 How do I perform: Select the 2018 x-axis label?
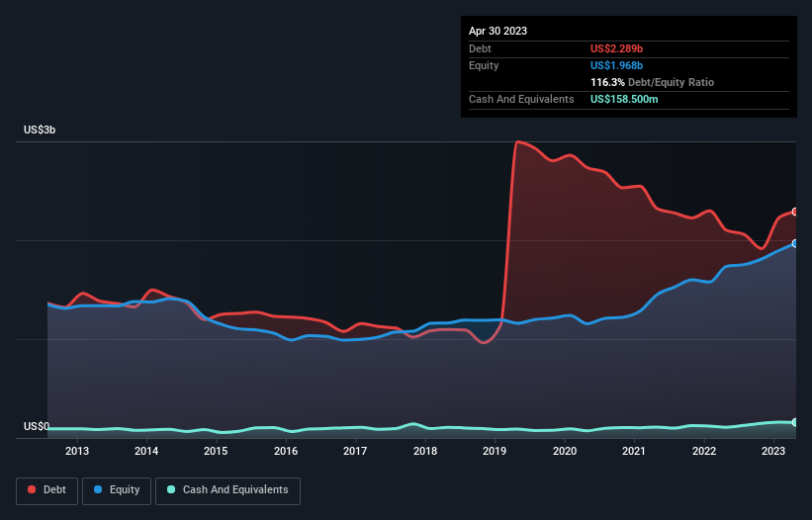tap(425, 451)
